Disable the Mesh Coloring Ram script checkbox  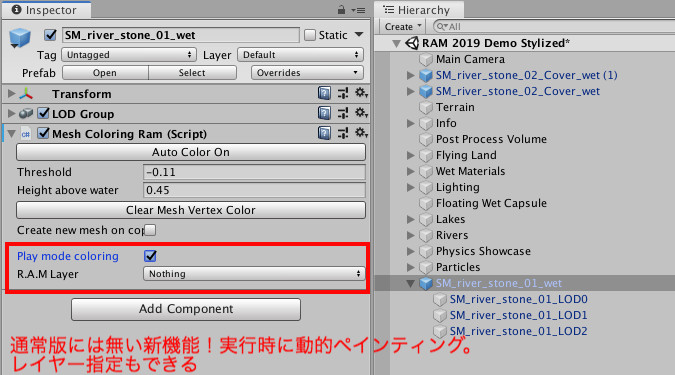click(43, 133)
